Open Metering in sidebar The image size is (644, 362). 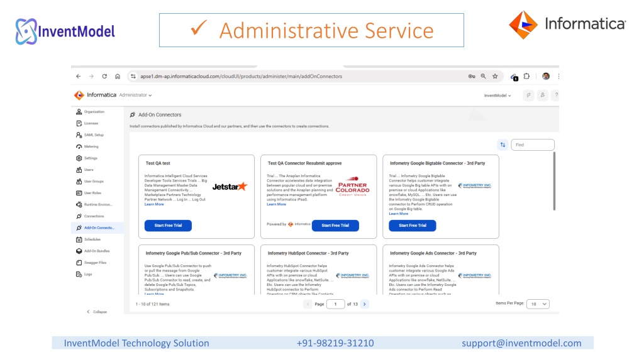91,146
